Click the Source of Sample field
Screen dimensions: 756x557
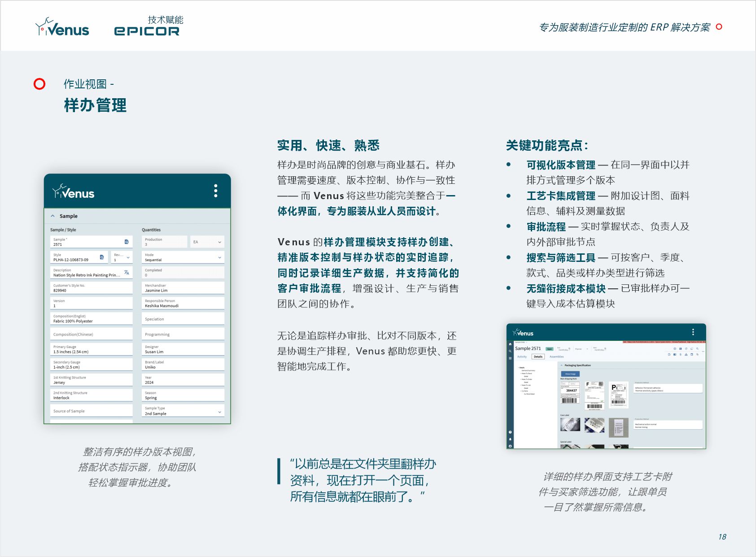coord(92,411)
